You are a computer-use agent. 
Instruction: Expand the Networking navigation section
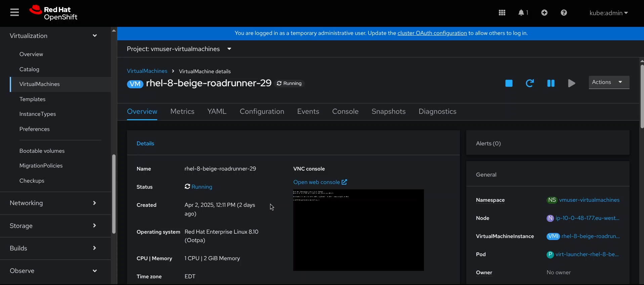point(54,203)
